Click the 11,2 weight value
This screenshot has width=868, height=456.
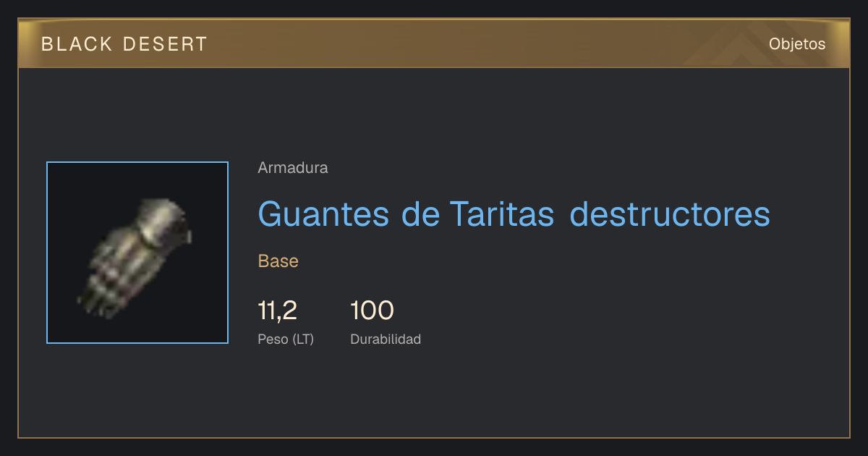pos(278,311)
